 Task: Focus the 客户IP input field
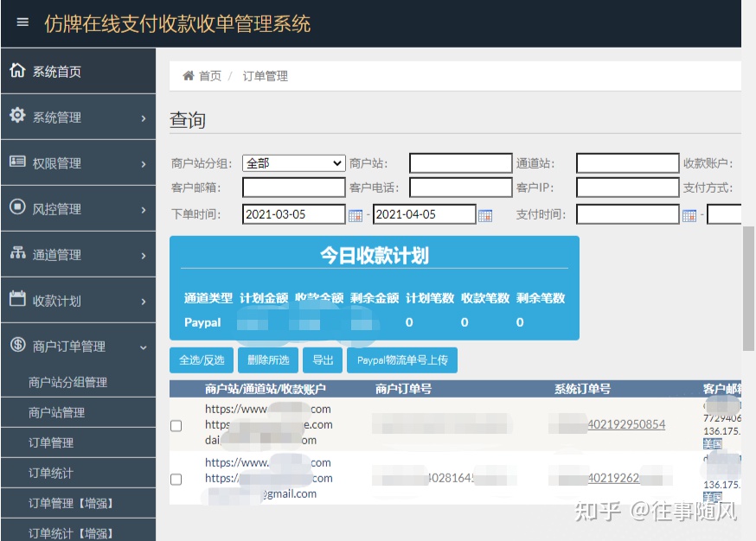(627, 188)
